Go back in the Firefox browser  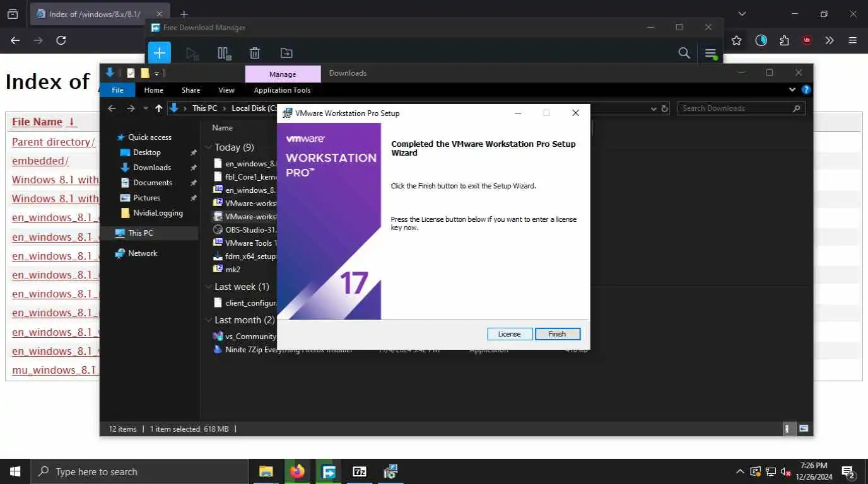(x=15, y=40)
